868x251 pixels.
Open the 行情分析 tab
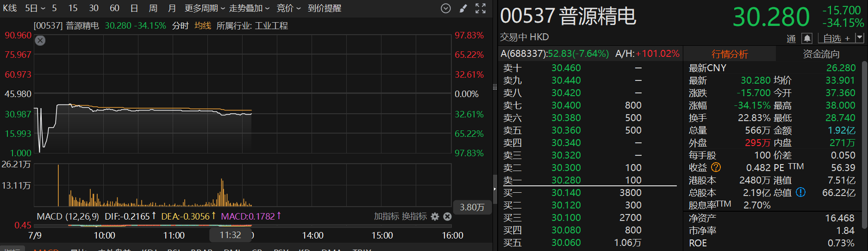coord(730,54)
